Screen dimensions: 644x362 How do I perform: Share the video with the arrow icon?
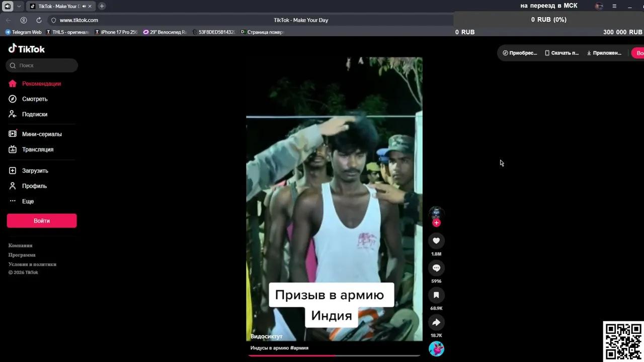[436, 322]
